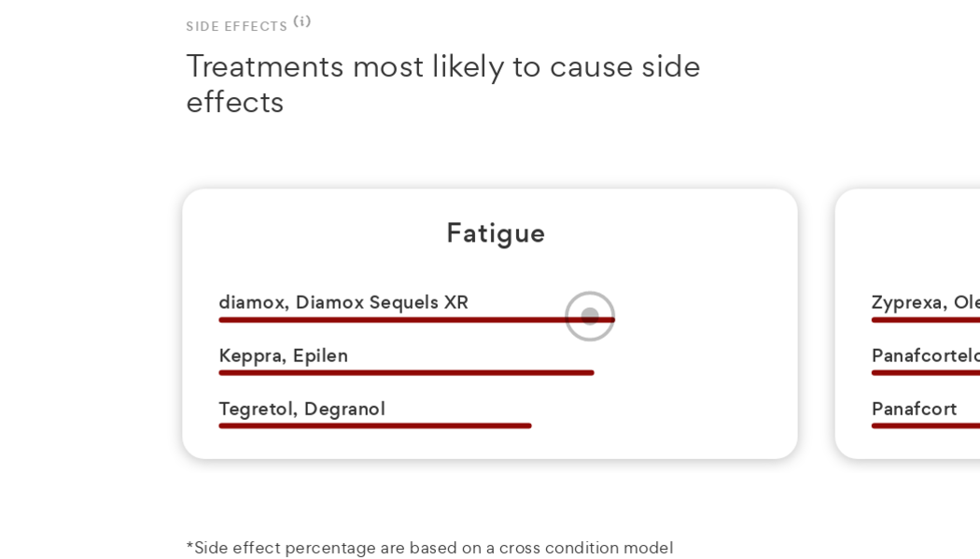Click the cross condition model footnote
Screen dimensions: 980x559
(x=429, y=548)
